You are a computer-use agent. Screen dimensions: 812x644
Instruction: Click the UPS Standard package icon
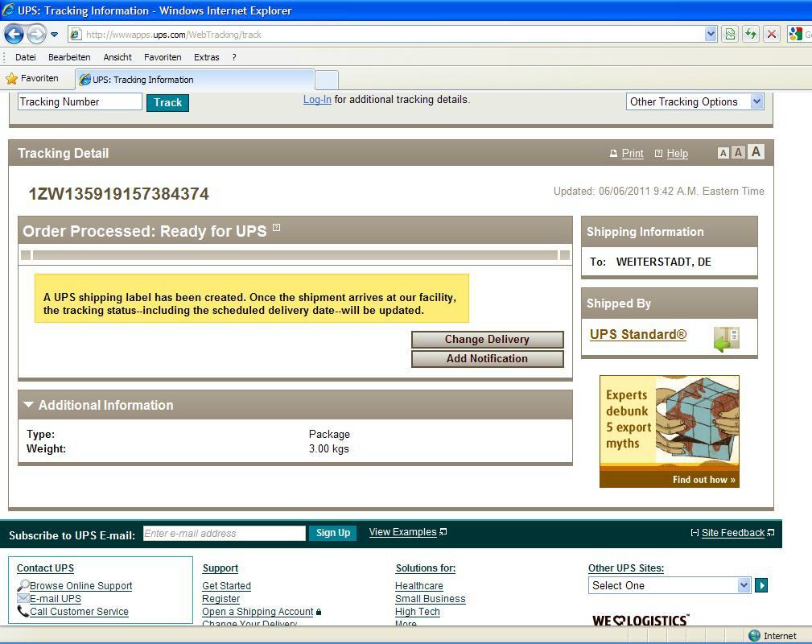point(726,339)
